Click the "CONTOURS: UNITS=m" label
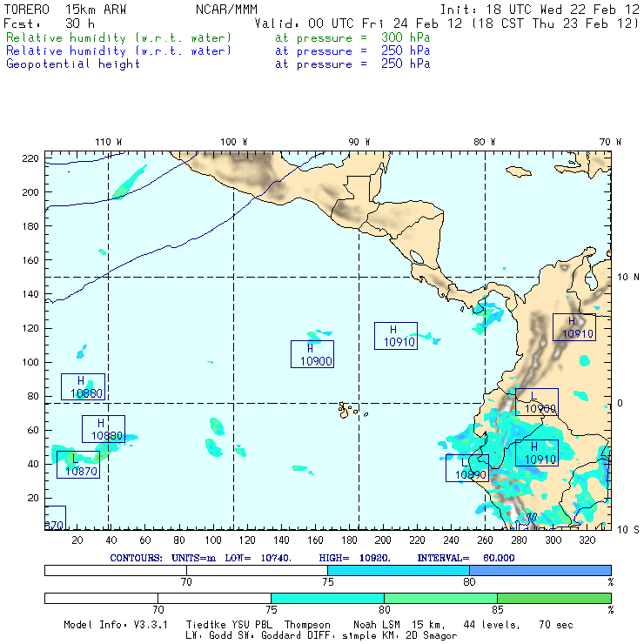The image size is (644, 644). click(x=163, y=558)
